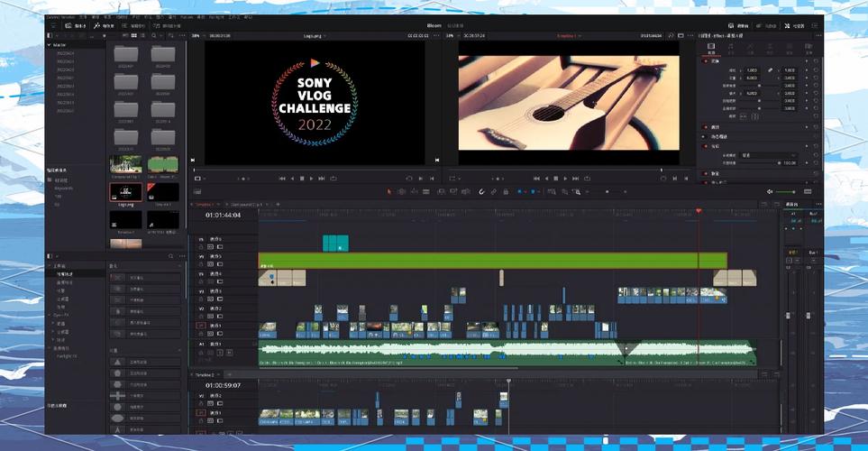Toggle loop playback in timeline viewer

coord(587,179)
